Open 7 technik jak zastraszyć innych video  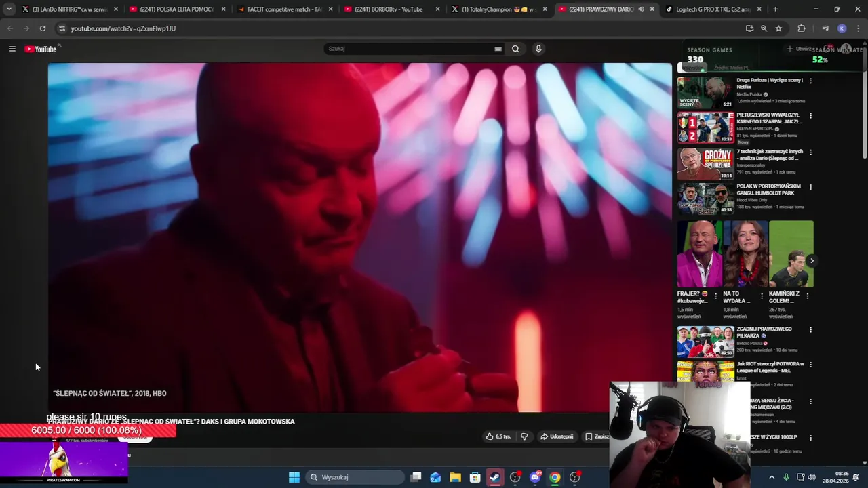[x=770, y=155]
